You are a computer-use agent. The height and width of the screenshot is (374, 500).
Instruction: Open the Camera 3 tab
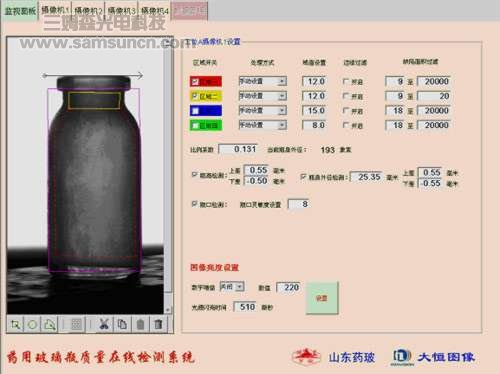(x=122, y=11)
